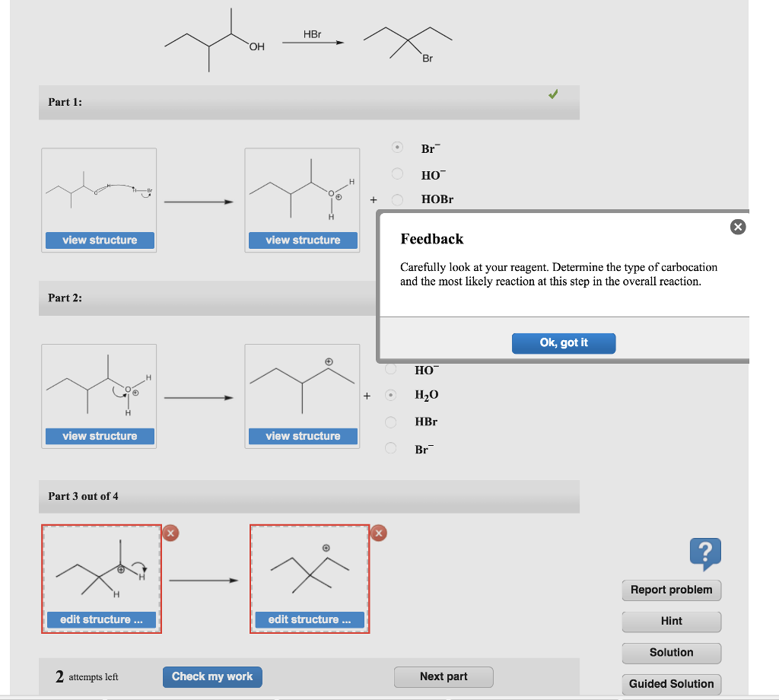The width and height of the screenshot is (779, 700).
Task: Open the Guided Solution
Action: (x=671, y=684)
